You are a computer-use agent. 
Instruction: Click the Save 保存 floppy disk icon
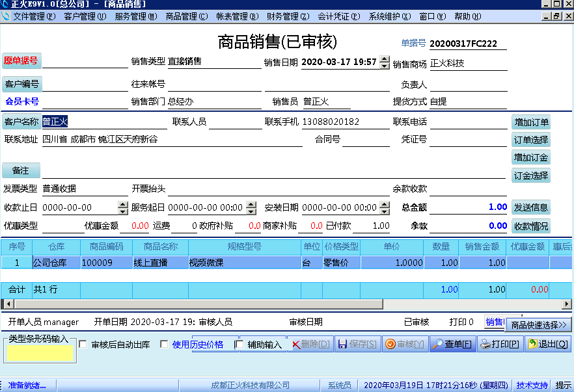(x=343, y=344)
